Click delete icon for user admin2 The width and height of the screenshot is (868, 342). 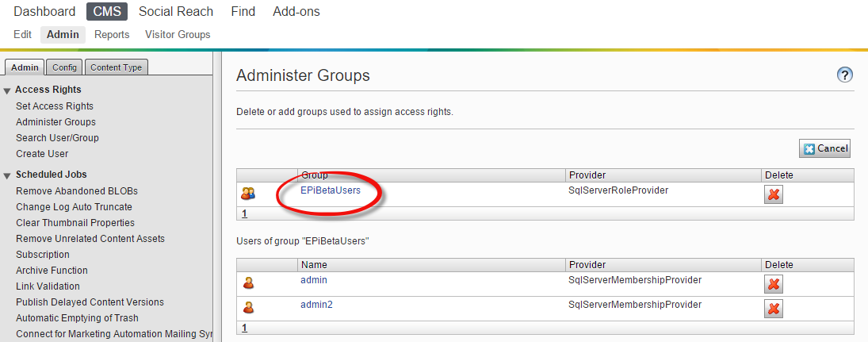774,309
